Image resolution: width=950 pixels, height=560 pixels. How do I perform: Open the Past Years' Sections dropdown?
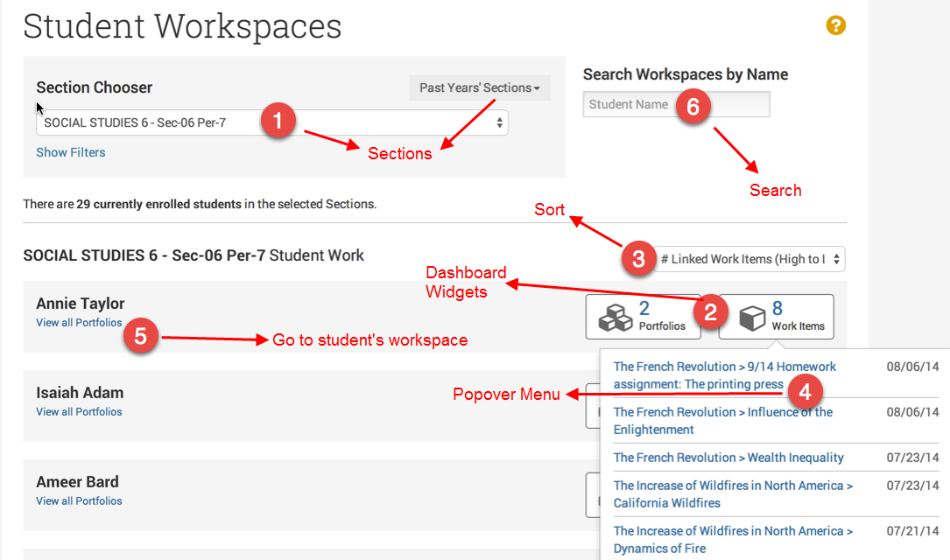pos(479,87)
